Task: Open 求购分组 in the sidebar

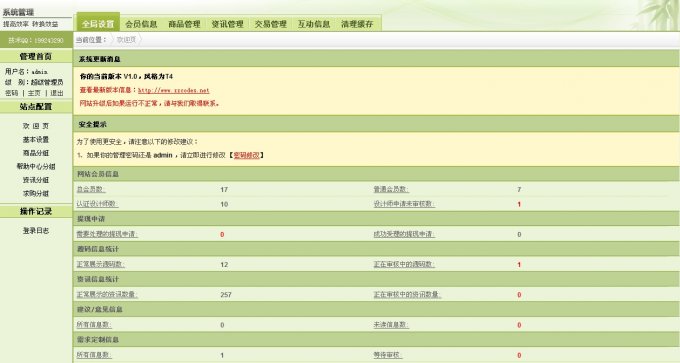Action: tap(36, 193)
